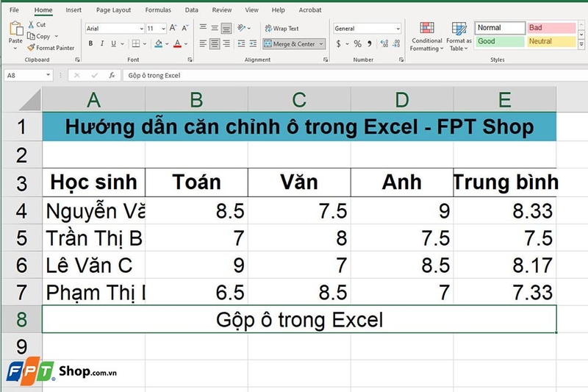The width and height of the screenshot is (588, 392).
Task: Apply accounting dollar number format
Action: (x=339, y=44)
